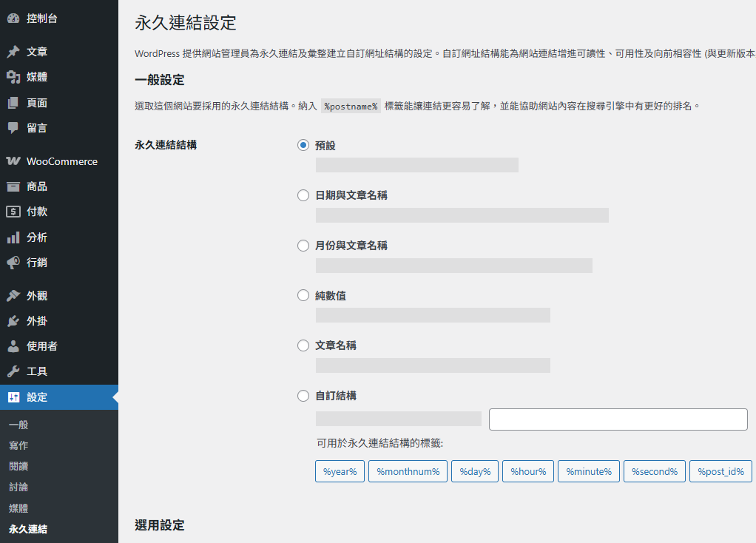756x543 pixels.
Task: Insert the %year% tag button
Action: pyautogui.click(x=340, y=471)
